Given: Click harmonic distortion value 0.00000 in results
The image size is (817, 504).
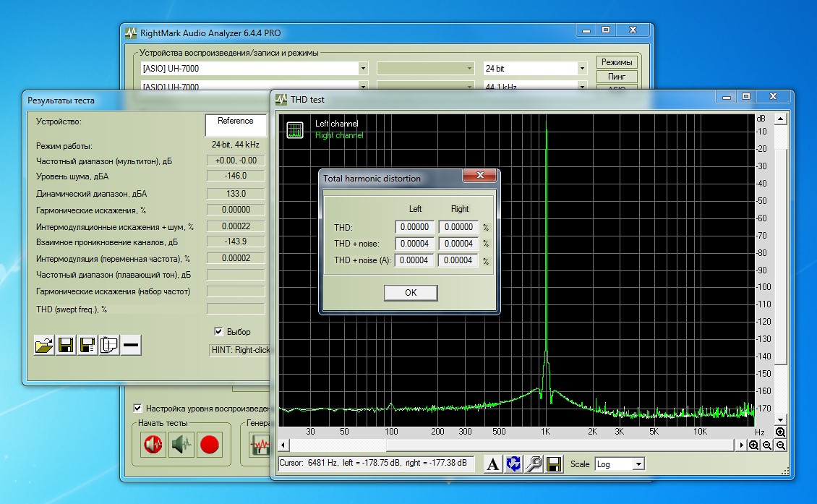Looking at the screenshot, I should point(236,210).
